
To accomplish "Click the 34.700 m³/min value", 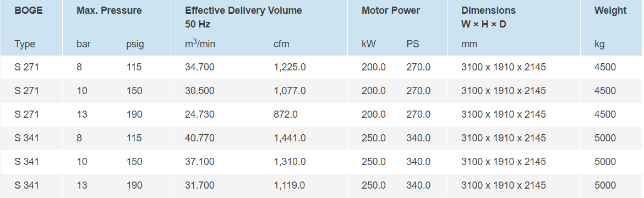I will tap(200, 67).
